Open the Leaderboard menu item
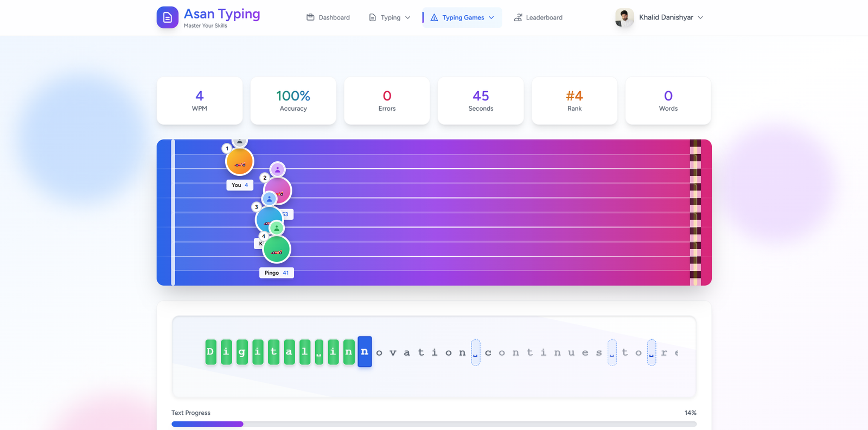 pos(544,17)
